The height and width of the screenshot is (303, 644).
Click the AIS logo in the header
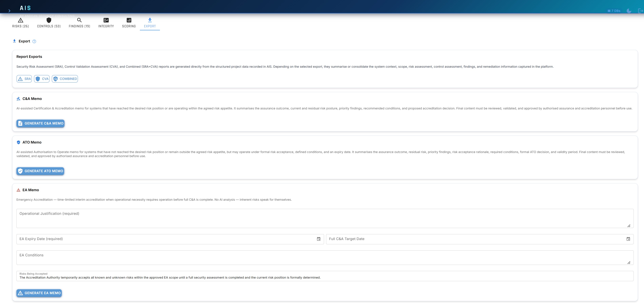point(25,8)
